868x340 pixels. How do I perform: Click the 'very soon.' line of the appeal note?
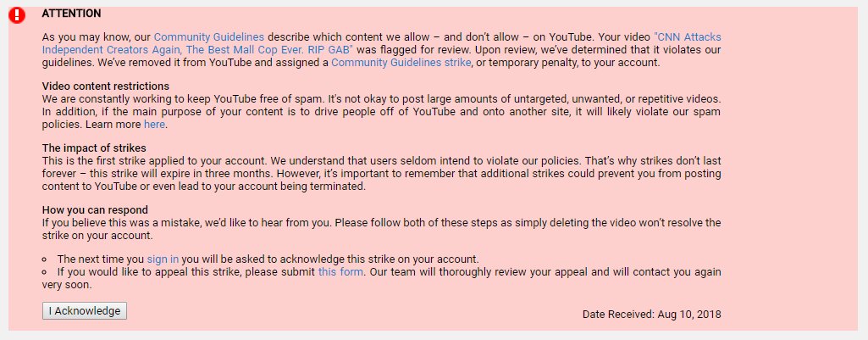pos(67,285)
